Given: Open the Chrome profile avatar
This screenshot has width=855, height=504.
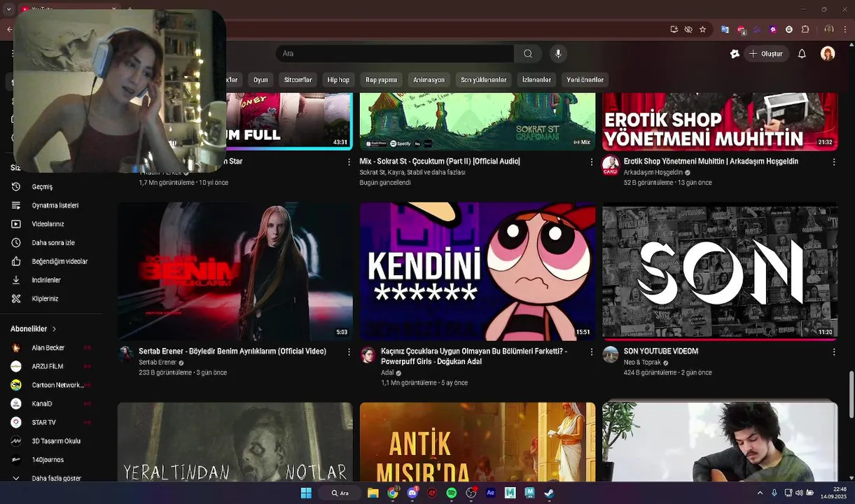Looking at the screenshot, I should (829, 29).
